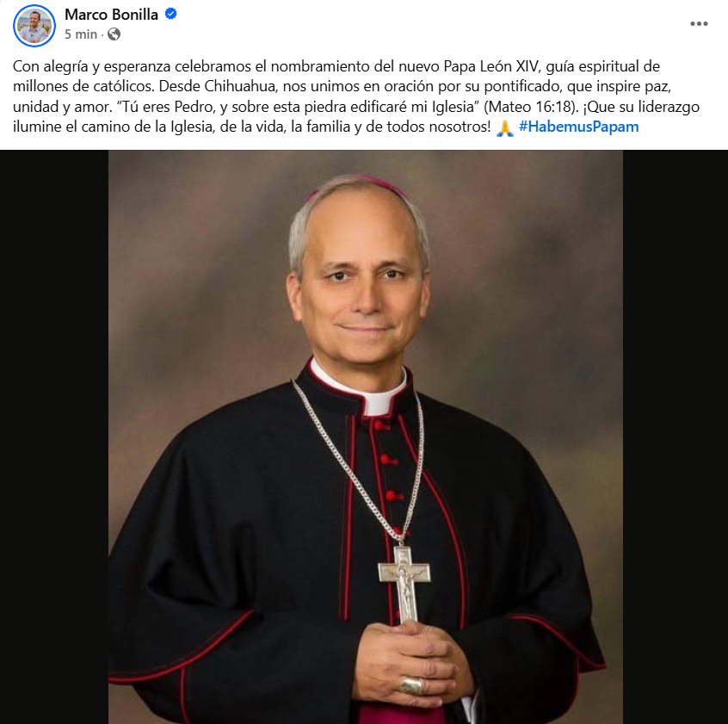Click the red cassock buttons in photo
This screenshot has height=724, width=728.
coord(389,479)
